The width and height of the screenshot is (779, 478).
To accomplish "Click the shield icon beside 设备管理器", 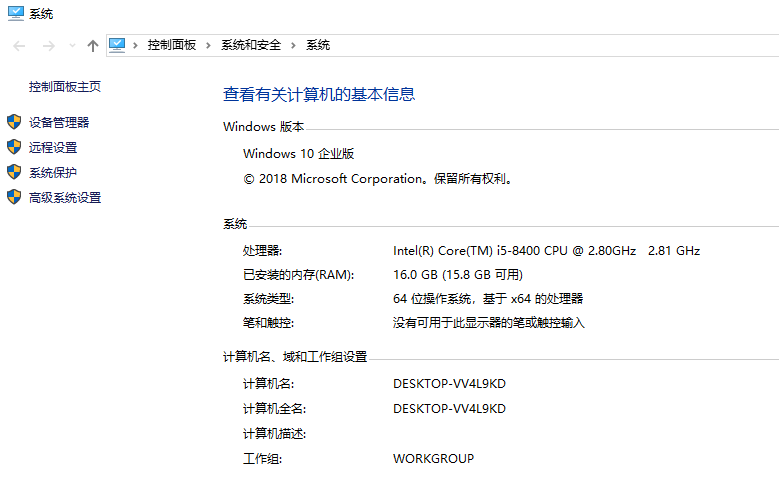I will point(14,122).
